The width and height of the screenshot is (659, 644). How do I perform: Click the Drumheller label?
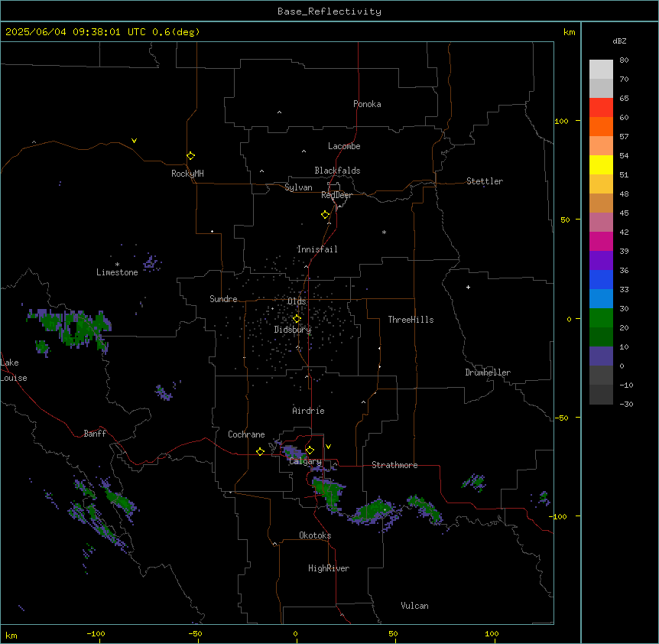point(488,372)
